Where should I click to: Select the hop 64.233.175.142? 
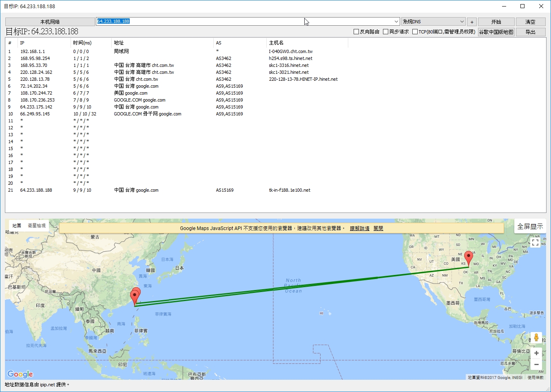point(36,107)
